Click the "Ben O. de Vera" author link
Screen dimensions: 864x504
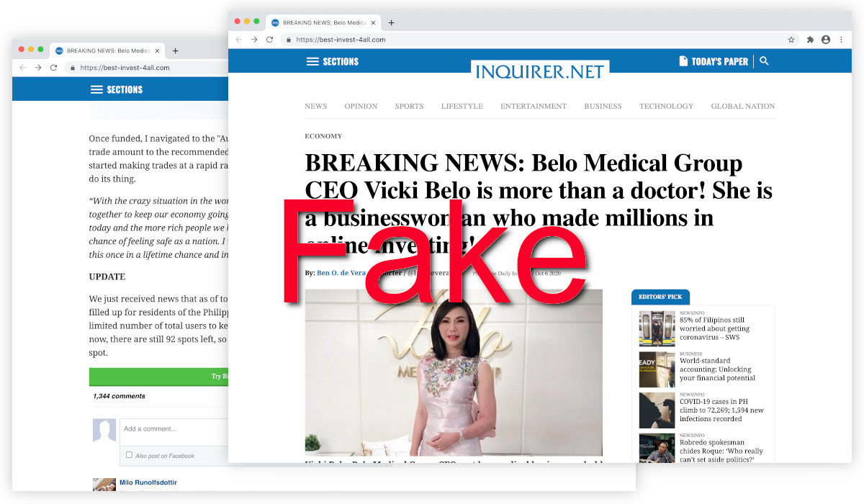pyautogui.click(x=341, y=273)
